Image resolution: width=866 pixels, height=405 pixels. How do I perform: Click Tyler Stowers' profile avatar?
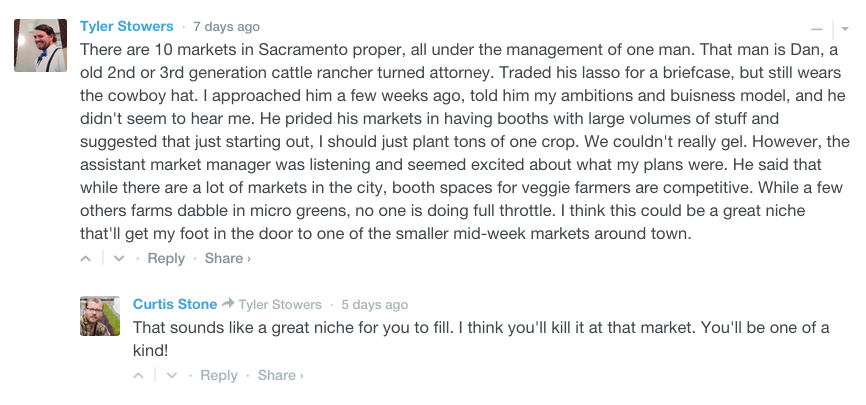(40, 46)
